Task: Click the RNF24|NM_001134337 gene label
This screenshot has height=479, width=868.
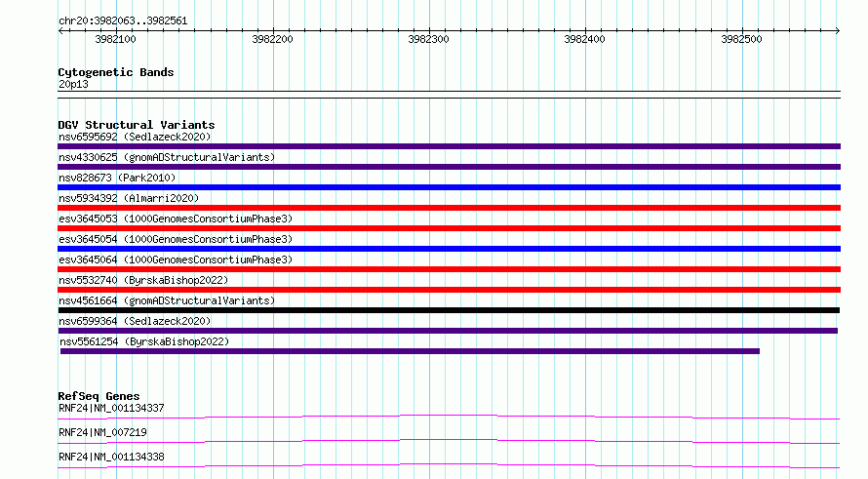Action: [111, 408]
